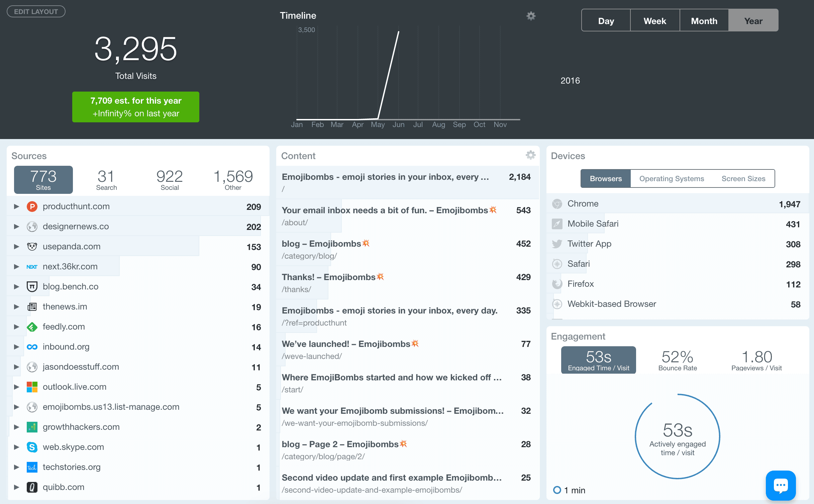The height and width of the screenshot is (504, 814).
Task: Expand the producthunt.com source row
Action: (16, 207)
